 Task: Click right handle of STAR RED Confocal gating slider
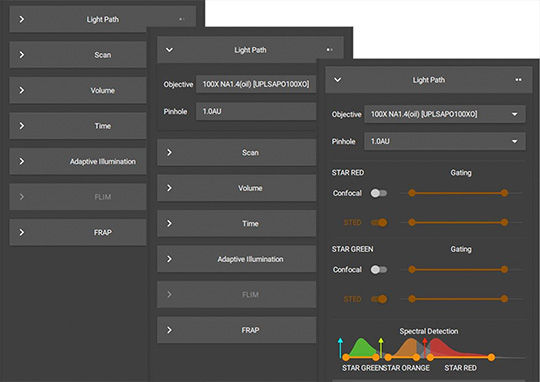[505, 193]
